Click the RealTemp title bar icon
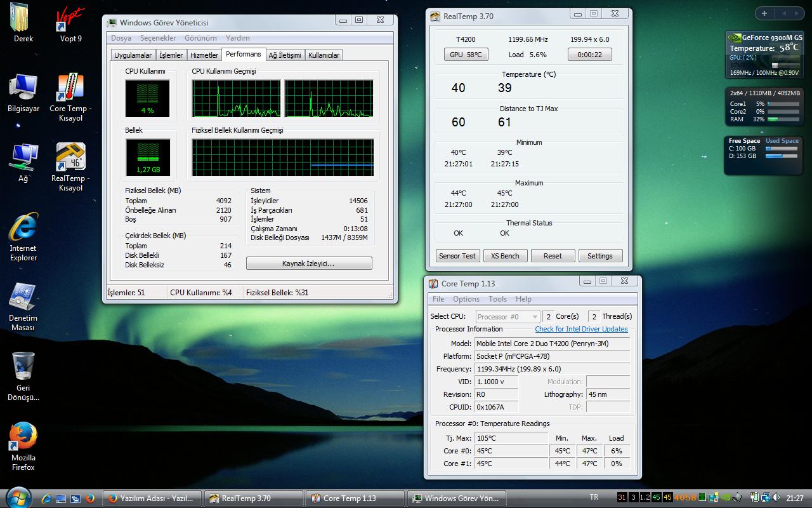812x508 pixels. pos(435,16)
